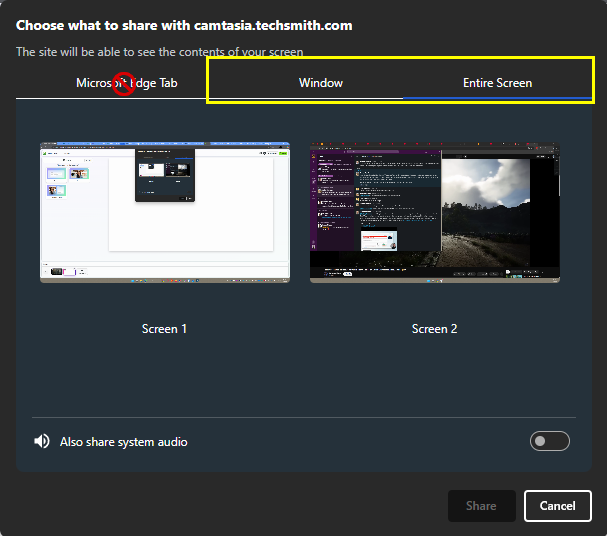The height and width of the screenshot is (536, 607).
Task: Click the 'Also share system audio' label
Action: point(123,442)
